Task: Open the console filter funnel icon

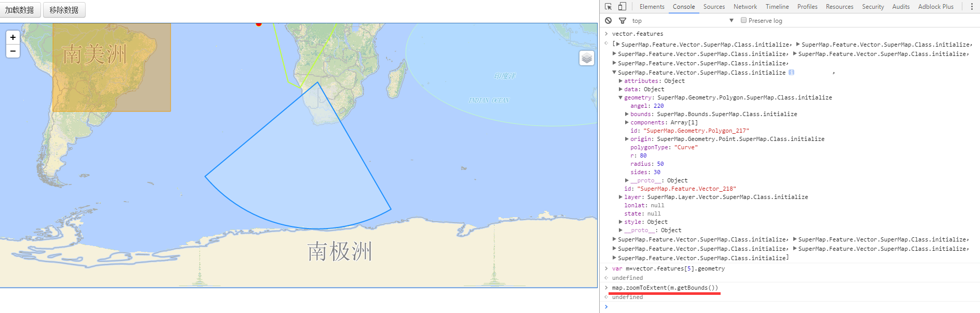Action: [x=623, y=21]
